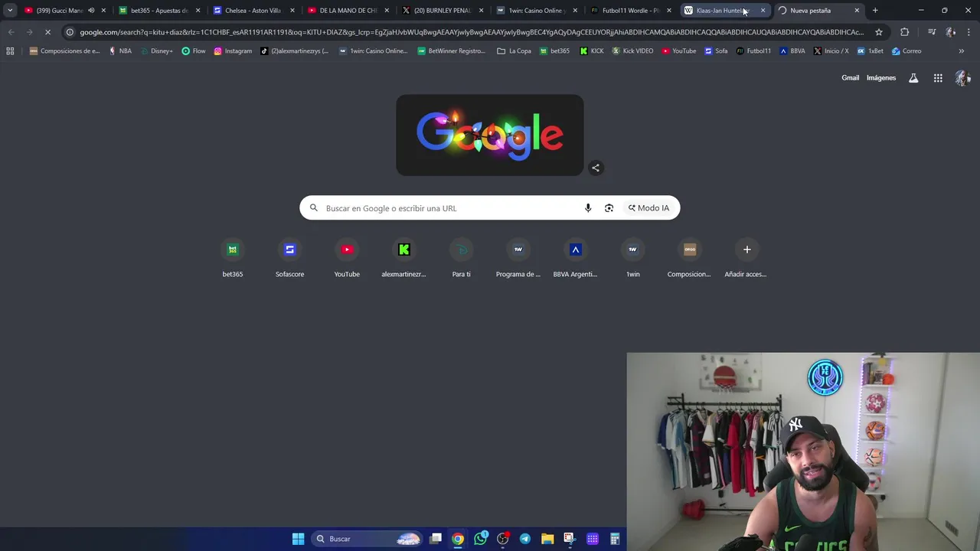Screen dimensions: 980x551
Task: Open WhatsApp from the taskbar
Action: (480, 539)
